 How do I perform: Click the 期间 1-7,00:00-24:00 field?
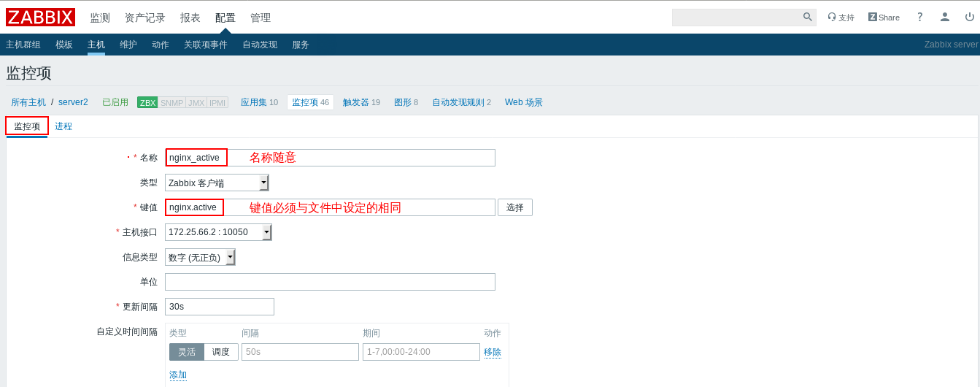[421, 352]
